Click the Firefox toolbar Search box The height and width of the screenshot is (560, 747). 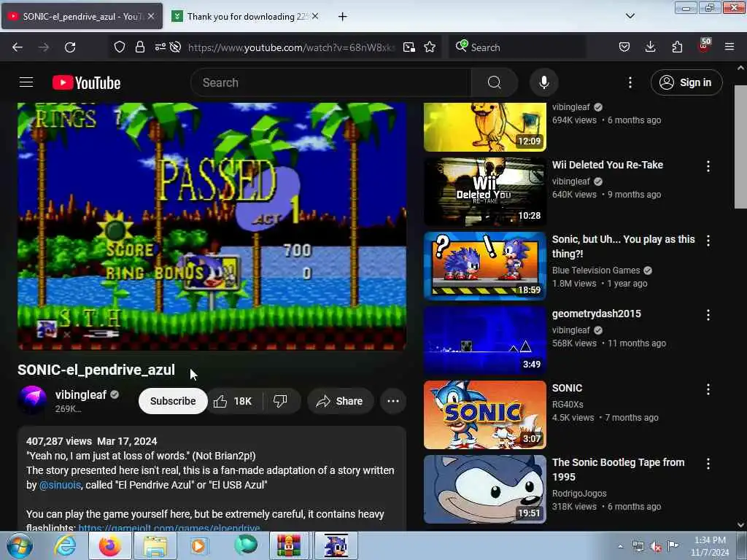(x=517, y=47)
